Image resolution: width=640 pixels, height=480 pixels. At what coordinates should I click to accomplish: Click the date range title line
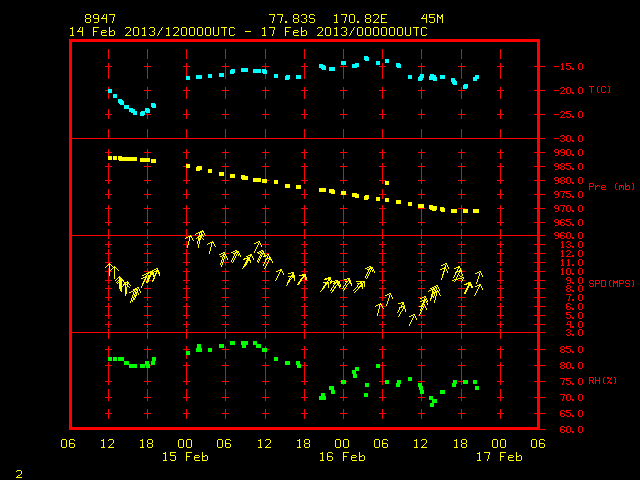pos(248,32)
